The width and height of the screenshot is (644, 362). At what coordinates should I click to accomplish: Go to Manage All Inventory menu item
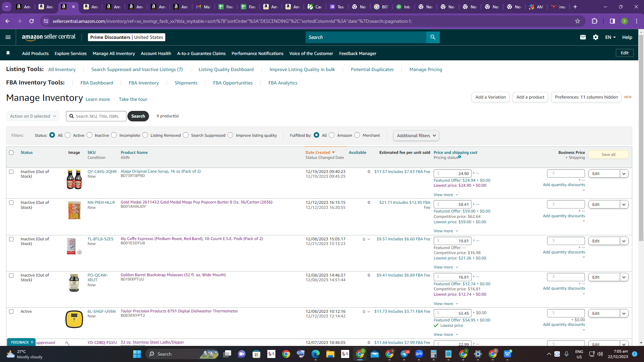click(x=114, y=53)
